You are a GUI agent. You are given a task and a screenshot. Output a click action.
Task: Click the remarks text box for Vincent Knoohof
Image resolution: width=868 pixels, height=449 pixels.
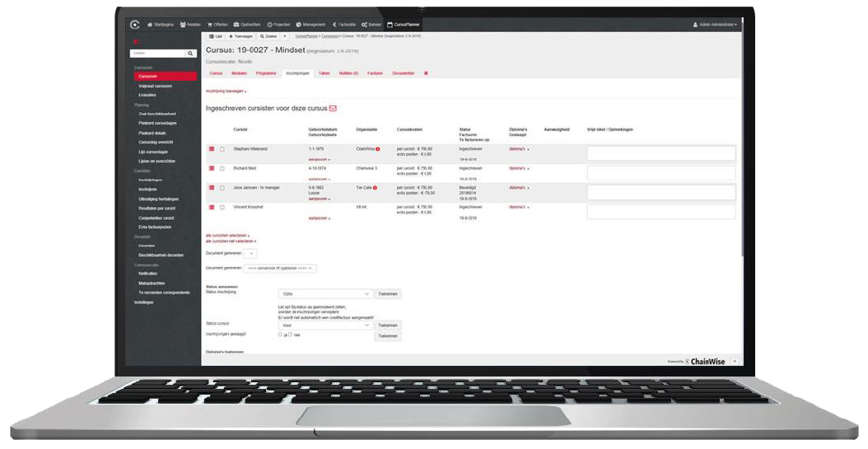tap(661, 212)
